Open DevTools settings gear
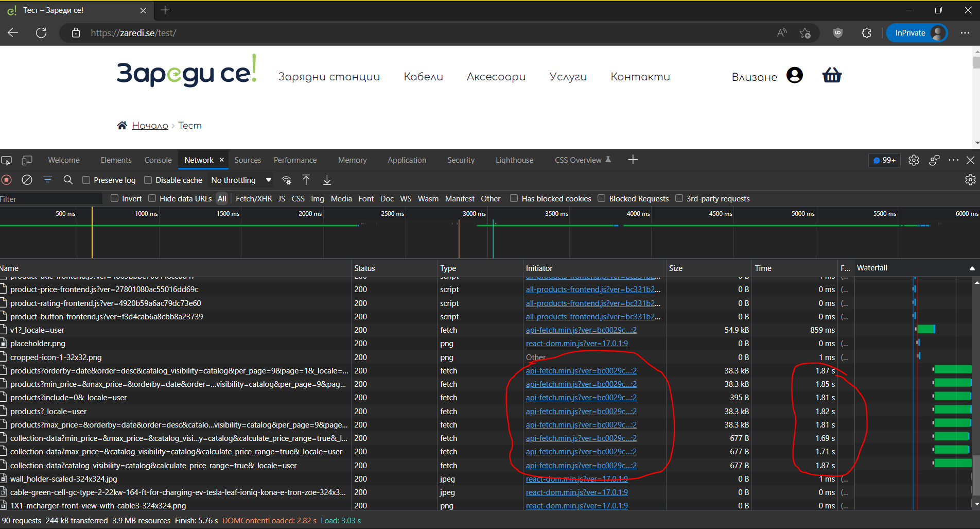 [x=914, y=160]
